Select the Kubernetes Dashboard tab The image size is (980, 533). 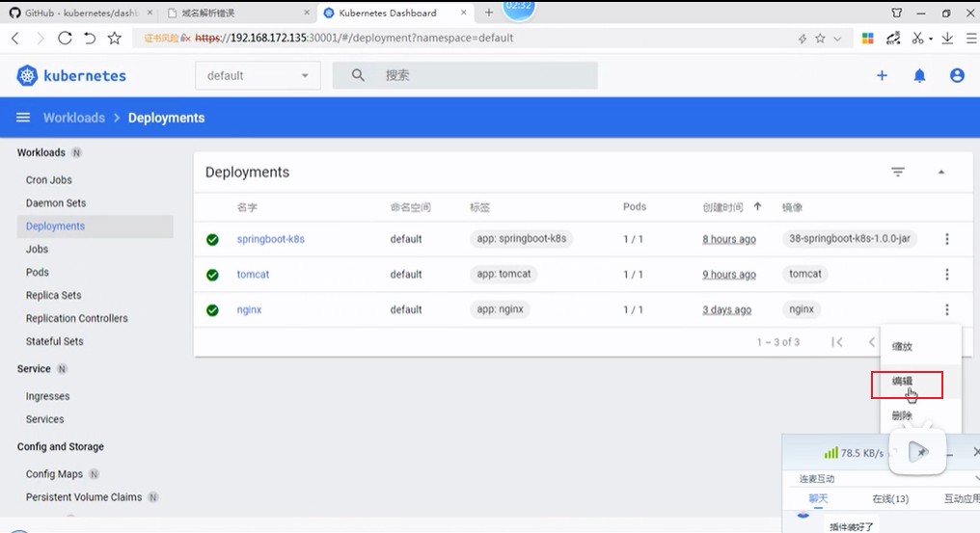395,13
